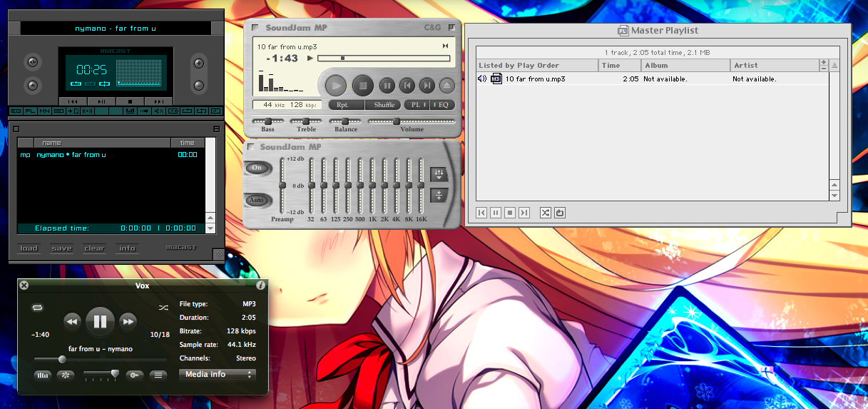This screenshot has height=409, width=868.
Task: Click the SoundJam track progress bar
Action: (383, 58)
